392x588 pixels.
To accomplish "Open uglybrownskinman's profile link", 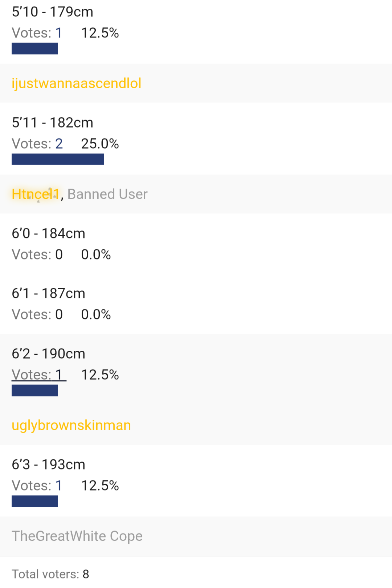I will click(71, 425).
